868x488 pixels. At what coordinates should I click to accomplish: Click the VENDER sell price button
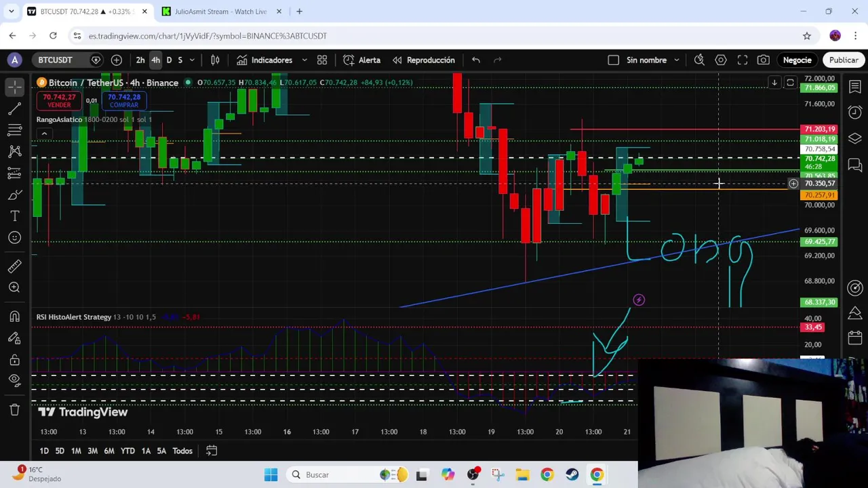click(x=59, y=101)
